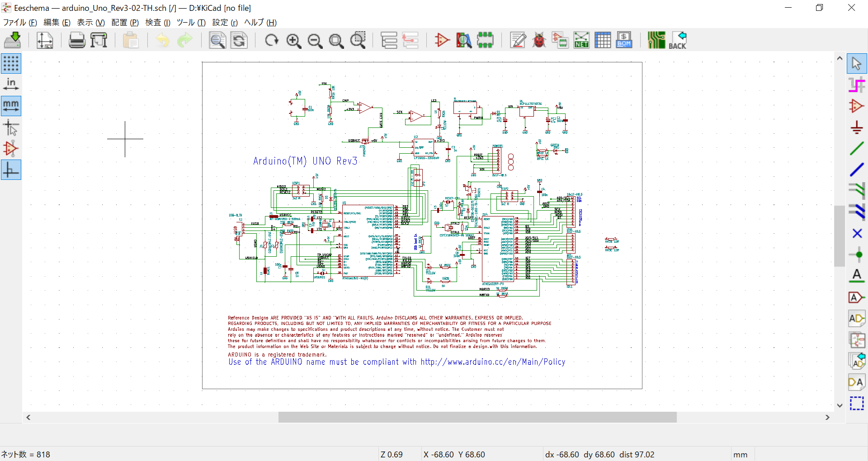
Task: Switch units to inches
Action: (11, 85)
